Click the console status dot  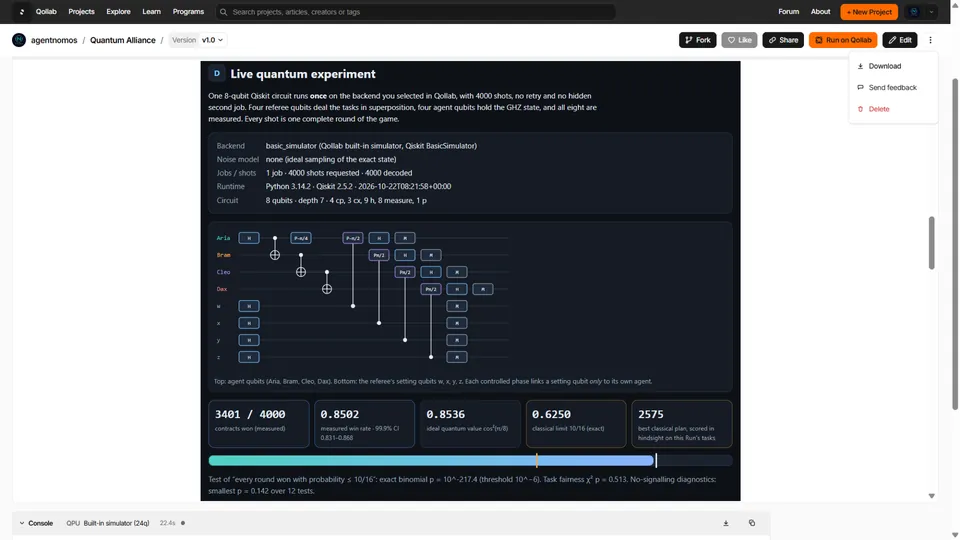pos(182,523)
